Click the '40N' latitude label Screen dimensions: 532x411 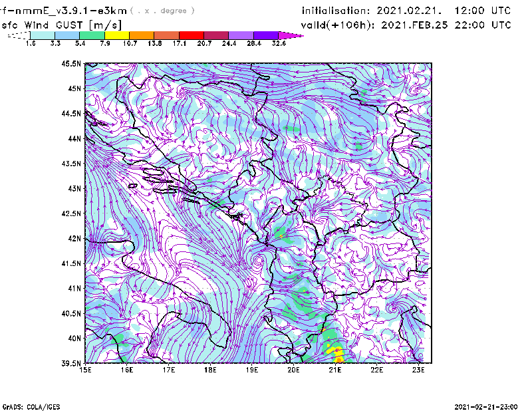74,339
